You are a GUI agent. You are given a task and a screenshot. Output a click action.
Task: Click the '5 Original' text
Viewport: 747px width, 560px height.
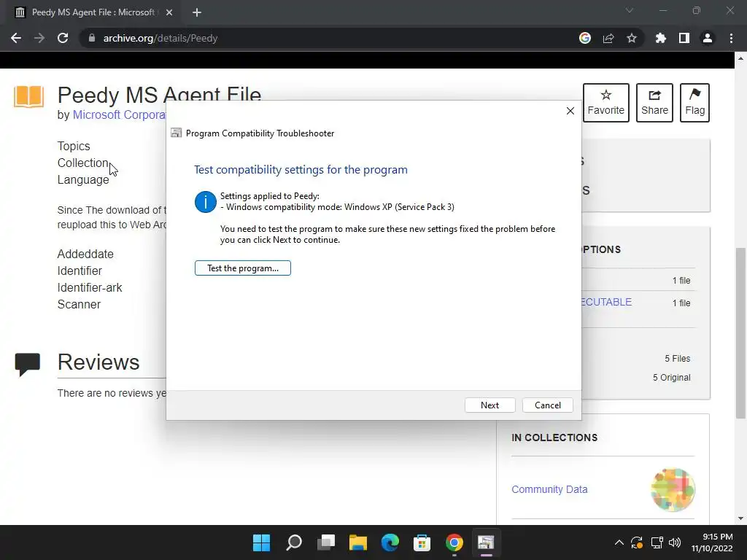coord(671,378)
